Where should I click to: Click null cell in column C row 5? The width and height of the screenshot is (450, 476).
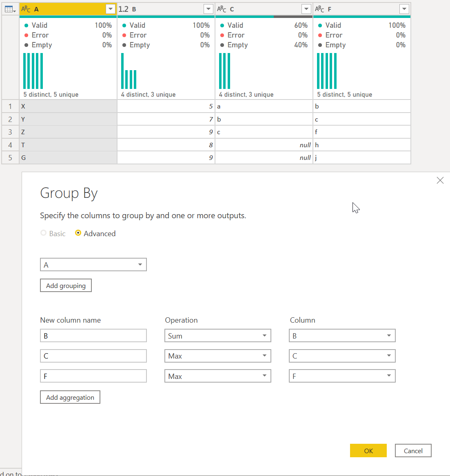[x=264, y=157]
